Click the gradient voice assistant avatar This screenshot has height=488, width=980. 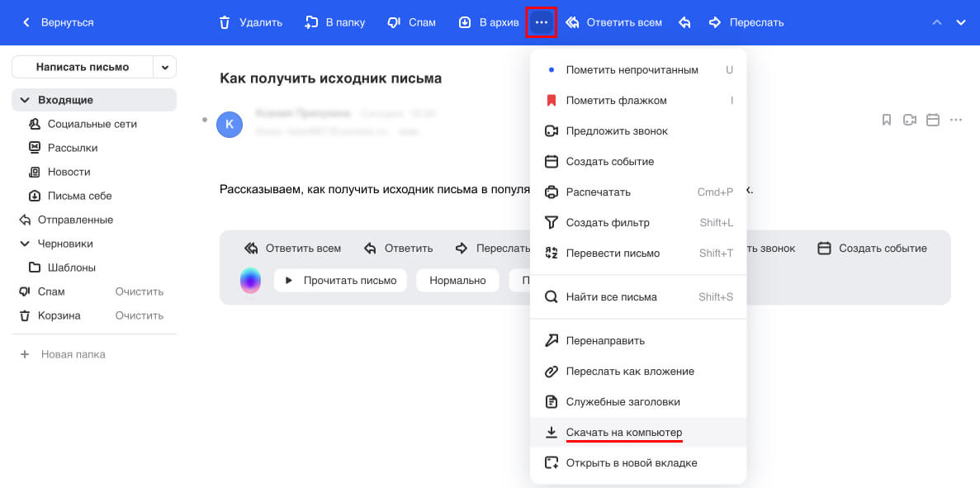(x=249, y=280)
